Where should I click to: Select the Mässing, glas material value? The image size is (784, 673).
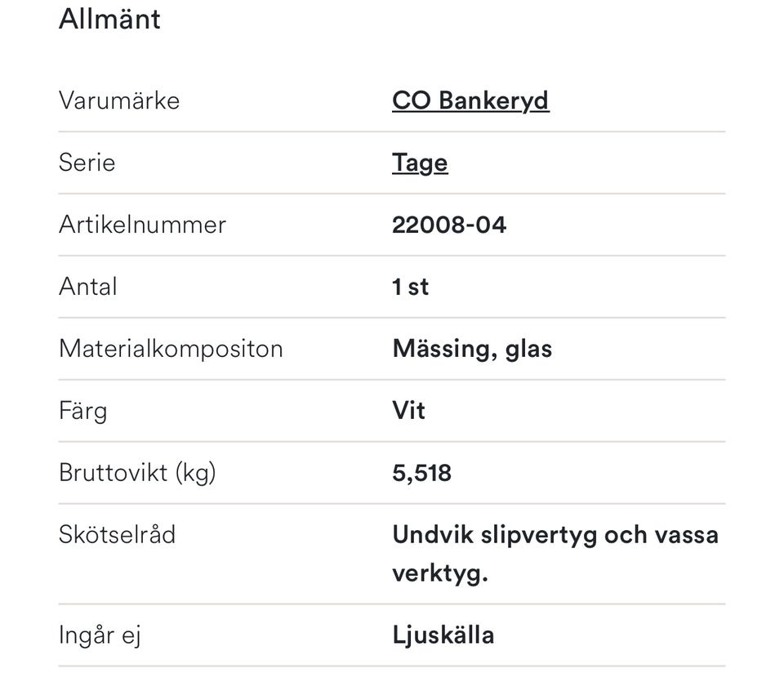click(472, 349)
